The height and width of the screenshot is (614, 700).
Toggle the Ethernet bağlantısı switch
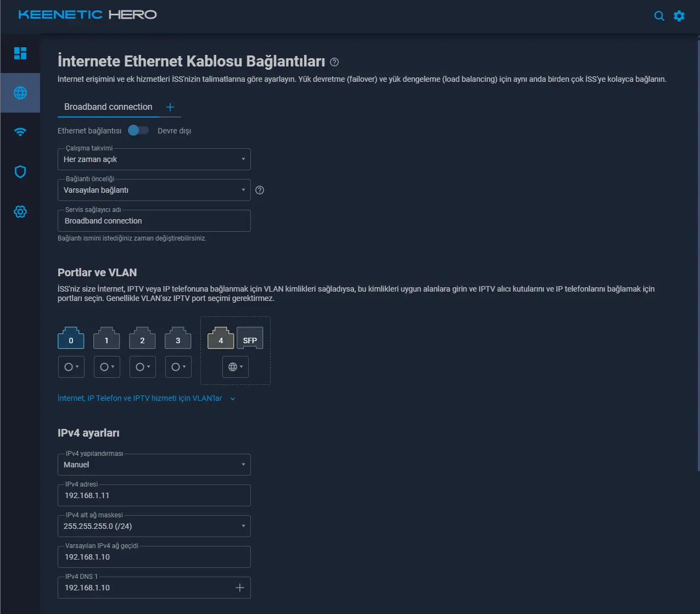pos(138,130)
